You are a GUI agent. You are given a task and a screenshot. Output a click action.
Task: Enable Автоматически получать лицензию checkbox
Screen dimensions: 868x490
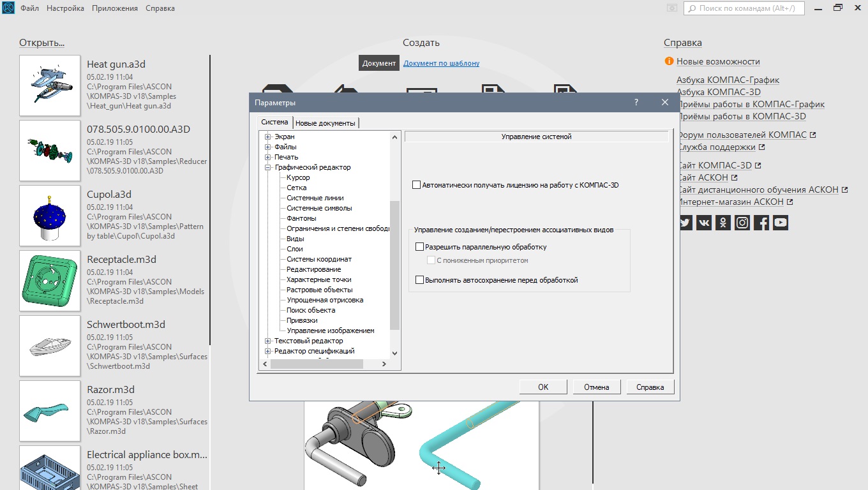(417, 185)
